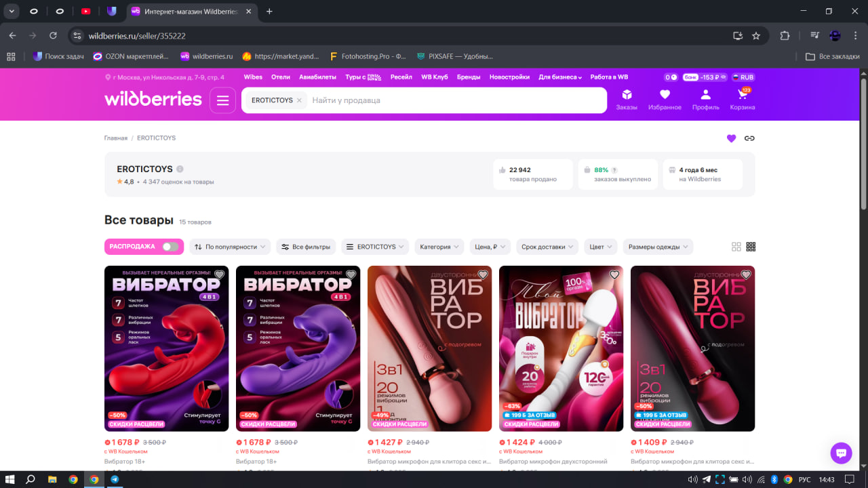The height and width of the screenshot is (488, 868).
Task: Open a new browser tab
Action: 269,12
